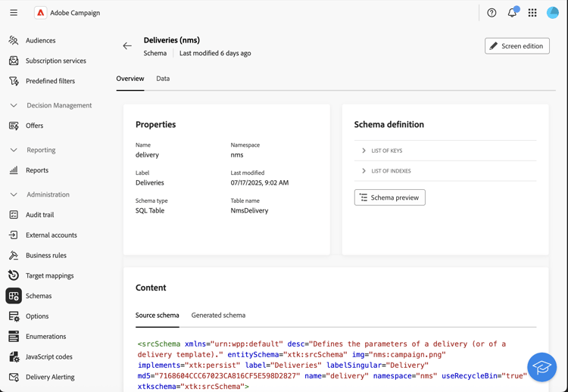Select the Source schema tab

[x=158, y=316]
